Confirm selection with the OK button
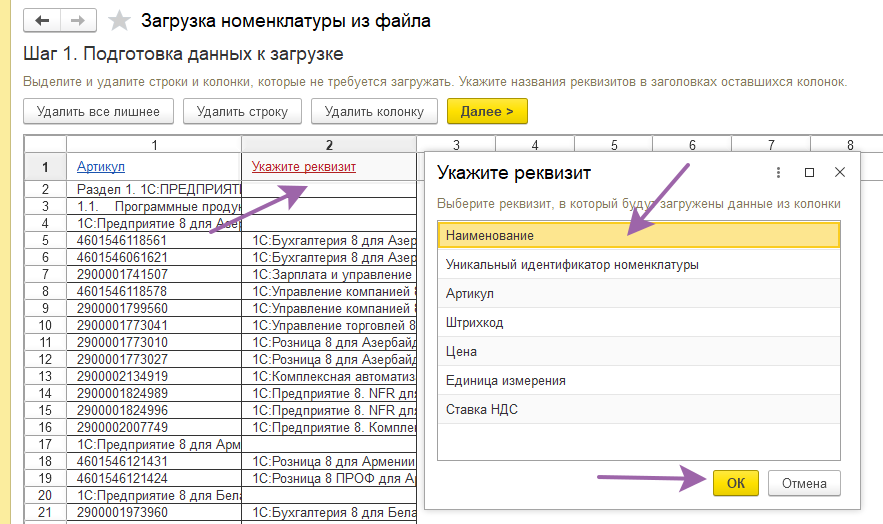The image size is (883, 524). tap(735, 483)
